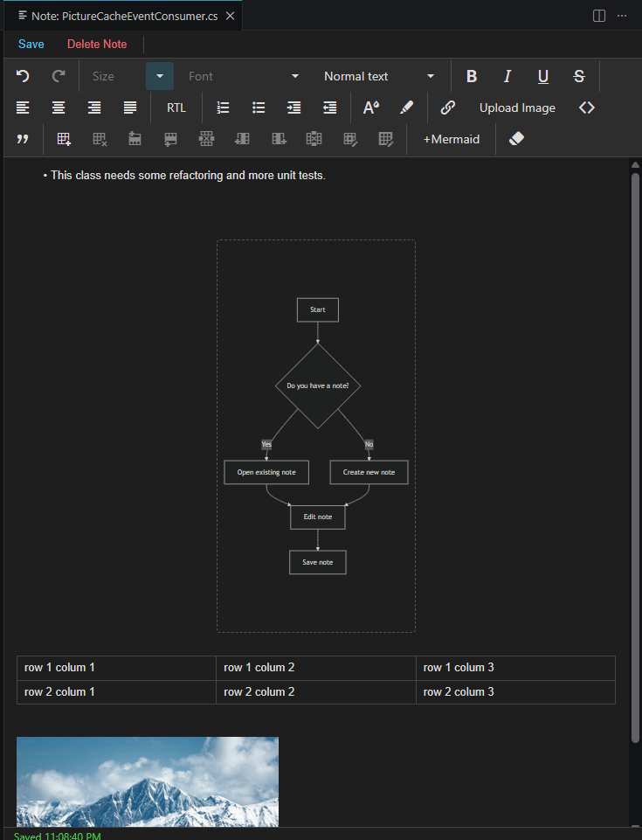Select the Mermaid flowchart diagram

[x=316, y=436]
